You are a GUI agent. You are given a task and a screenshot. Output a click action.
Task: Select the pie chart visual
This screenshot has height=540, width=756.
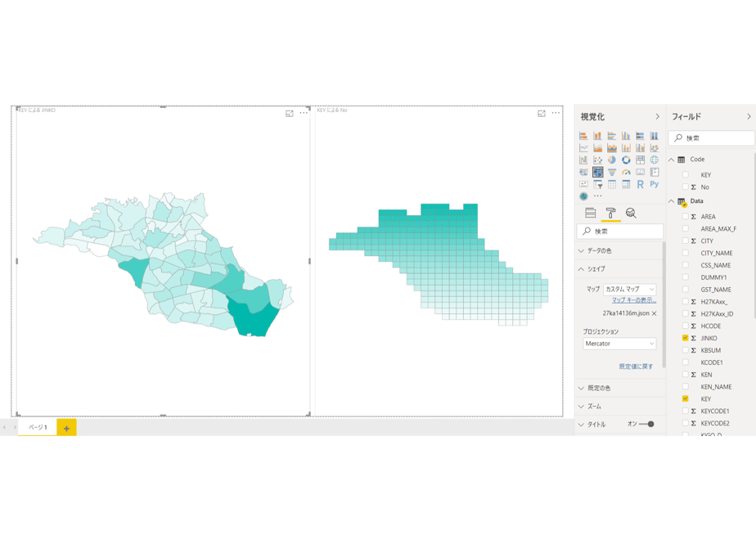[x=612, y=160]
